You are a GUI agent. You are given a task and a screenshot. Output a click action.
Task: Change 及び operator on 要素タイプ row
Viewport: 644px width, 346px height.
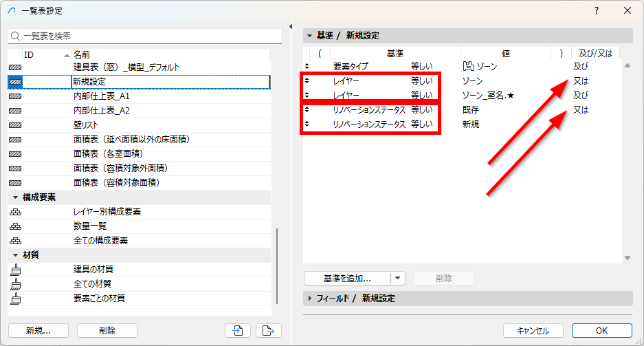[581, 66]
